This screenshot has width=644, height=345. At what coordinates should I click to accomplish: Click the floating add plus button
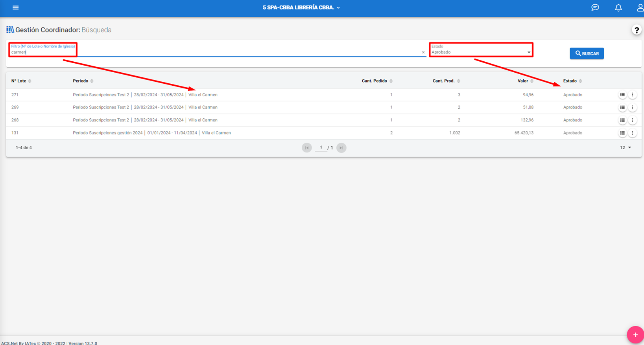(x=635, y=335)
